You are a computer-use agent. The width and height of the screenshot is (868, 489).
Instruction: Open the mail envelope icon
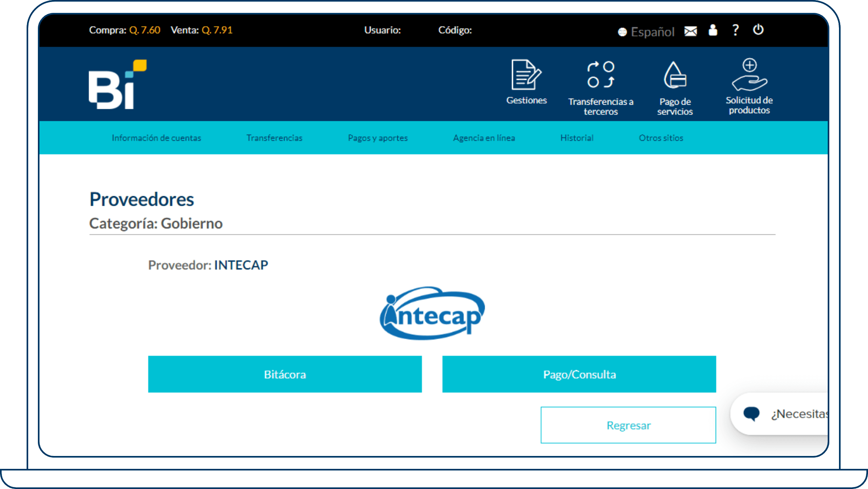(x=691, y=31)
